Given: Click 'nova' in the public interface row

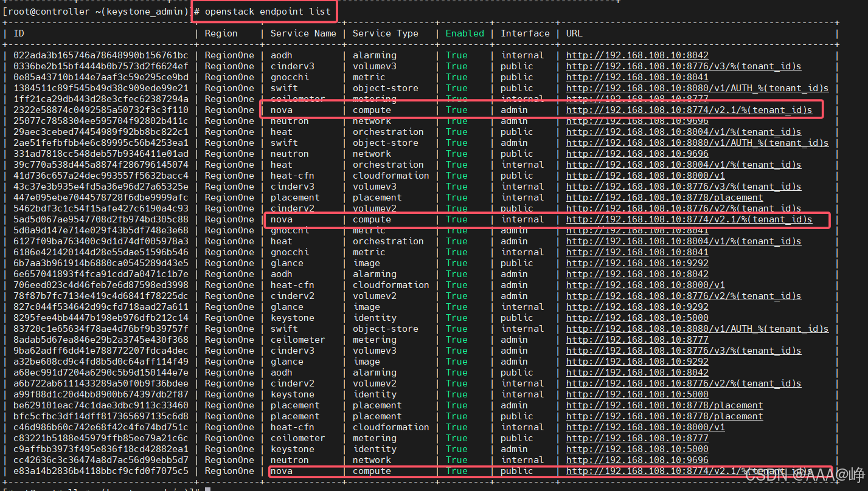Looking at the screenshot, I should coord(282,471).
